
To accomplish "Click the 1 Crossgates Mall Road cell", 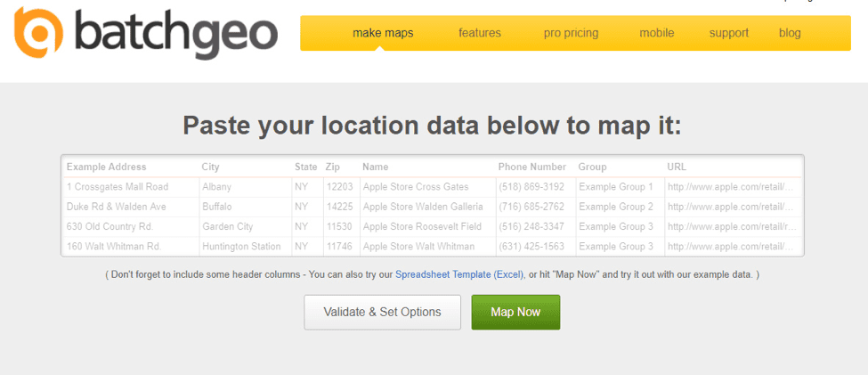I will (118, 187).
